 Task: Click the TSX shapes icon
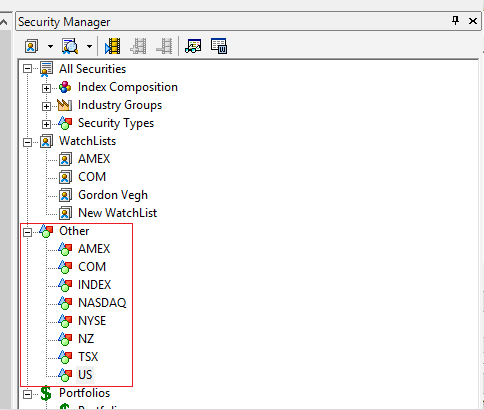pos(65,357)
